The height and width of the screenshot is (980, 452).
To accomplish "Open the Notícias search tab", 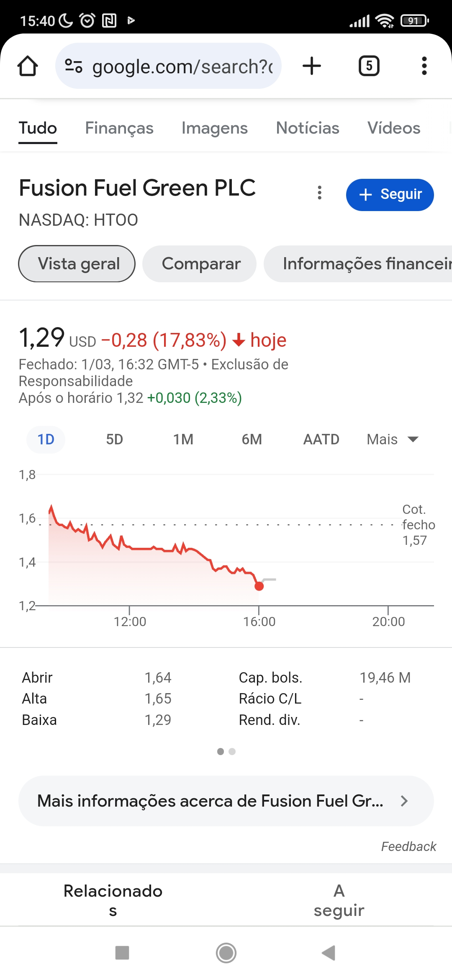I will [308, 128].
